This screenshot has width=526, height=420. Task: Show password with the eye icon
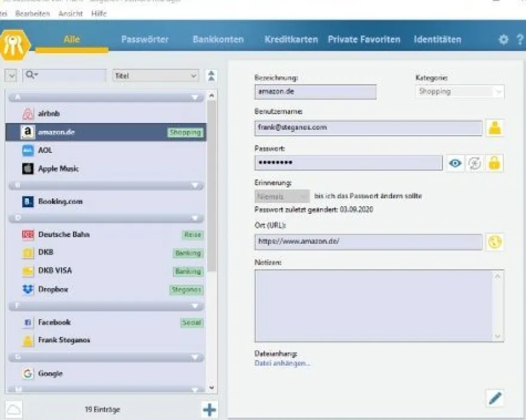pyautogui.click(x=455, y=163)
